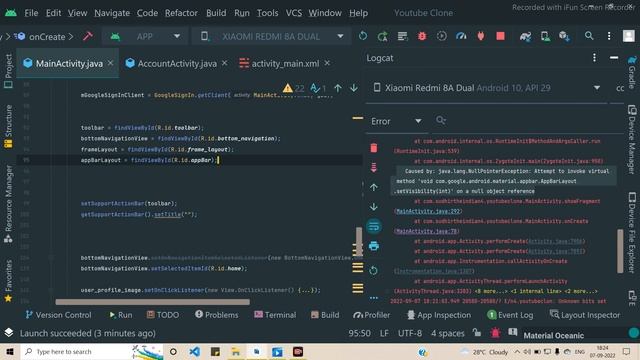Open the toolbar more options menu
The height and width of the screenshot is (360, 640).
[609, 36]
